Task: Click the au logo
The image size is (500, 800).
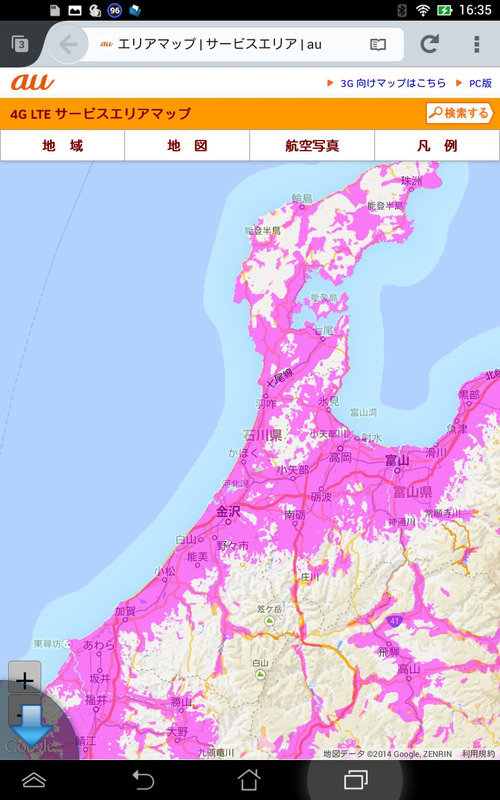Action: (x=33, y=82)
